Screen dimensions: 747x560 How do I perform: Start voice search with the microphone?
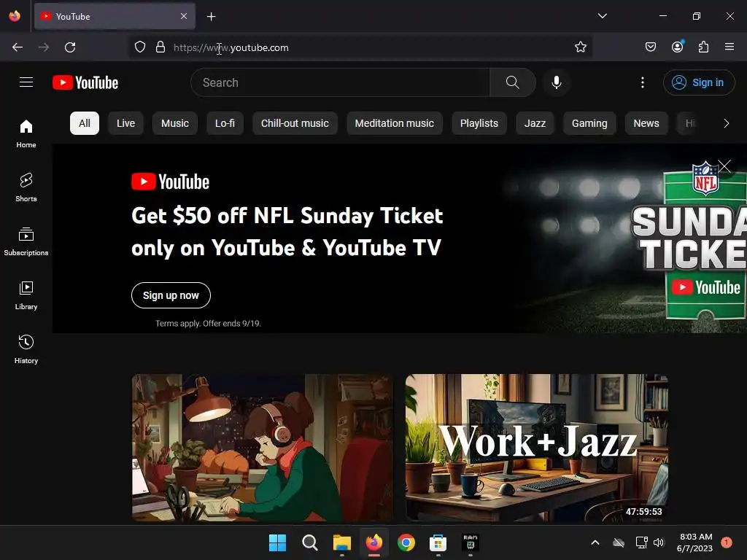point(556,82)
